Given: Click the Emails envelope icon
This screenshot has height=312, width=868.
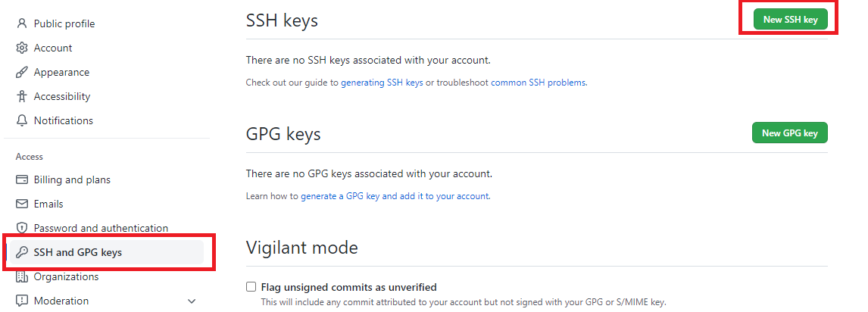Looking at the screenshot, I should (x=22, y=204).
